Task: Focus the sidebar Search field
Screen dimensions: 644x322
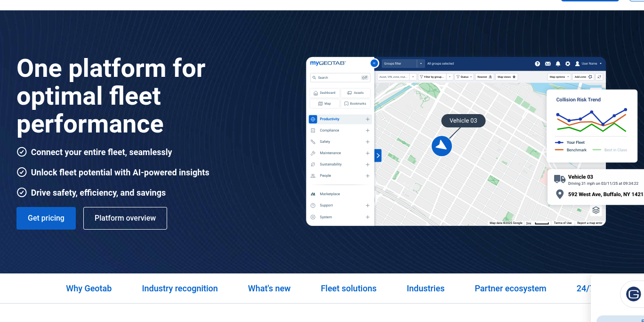Action: click(x=340, y=78)
